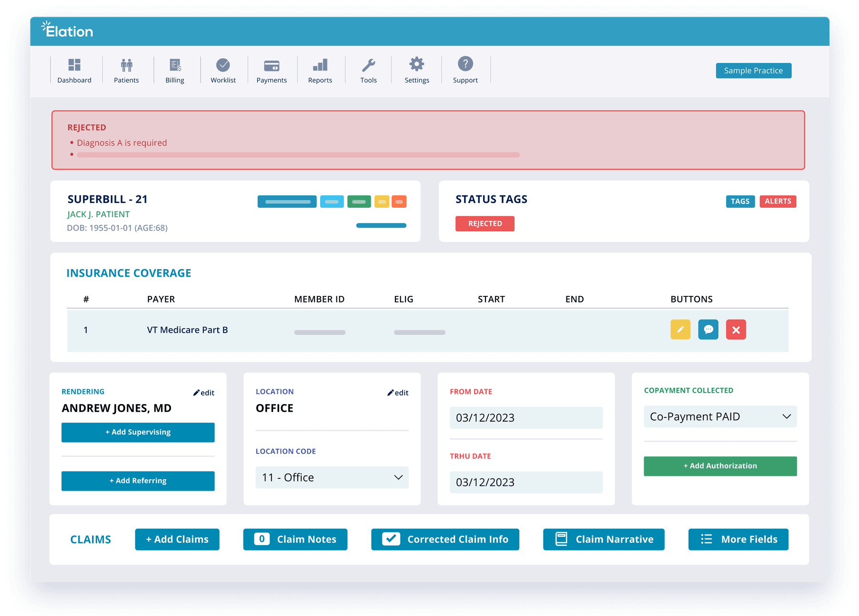Open the Tools menu

pos(368,70)
